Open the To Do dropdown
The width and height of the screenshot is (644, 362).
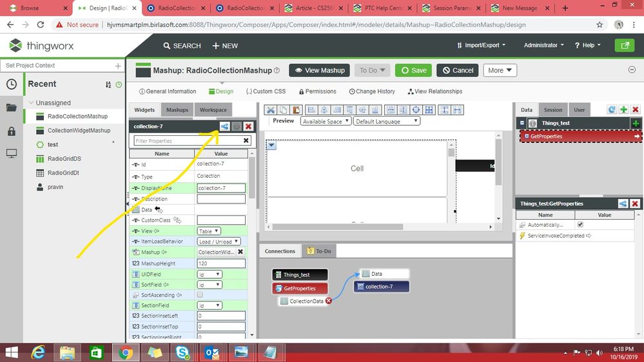[x=372, y=70]
